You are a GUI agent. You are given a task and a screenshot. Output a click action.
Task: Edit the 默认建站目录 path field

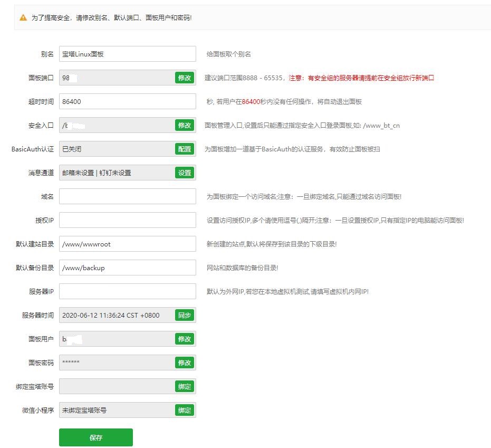point(127,244)
